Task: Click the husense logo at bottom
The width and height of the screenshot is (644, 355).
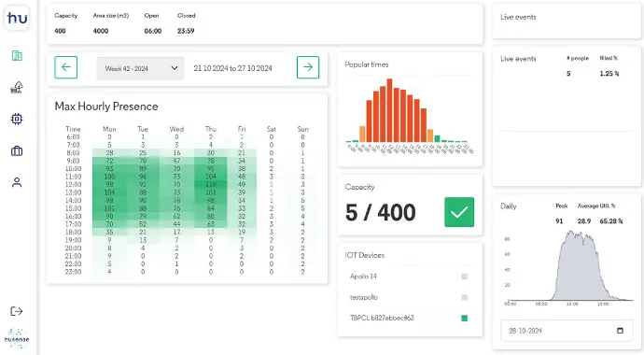Action: [17, 338]
